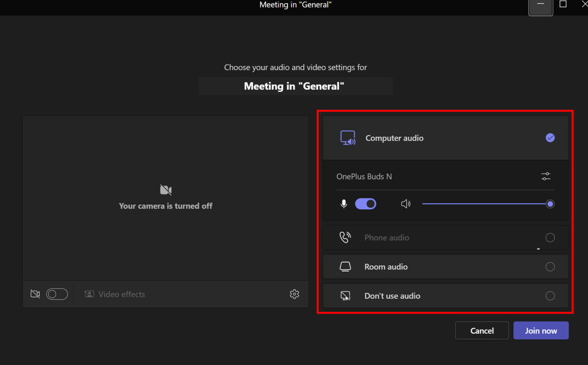Click the speaker icon beside volume slider

point(405,204)
